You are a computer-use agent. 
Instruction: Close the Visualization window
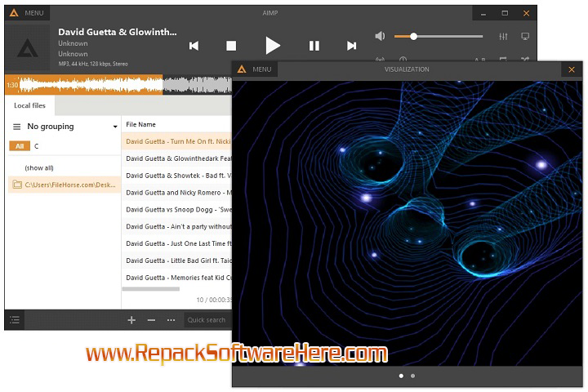[572, 69]
